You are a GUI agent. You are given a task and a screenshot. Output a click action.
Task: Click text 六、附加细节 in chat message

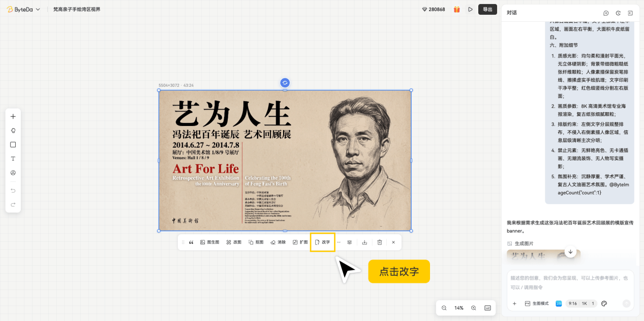(x=564, y=45)
